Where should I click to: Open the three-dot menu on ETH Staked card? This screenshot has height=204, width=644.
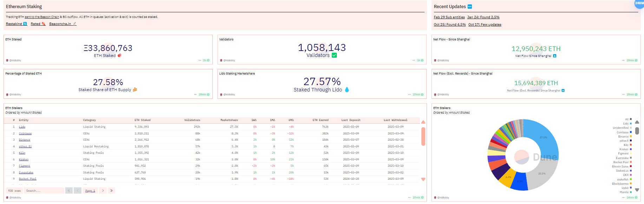(x=199, y=60)
